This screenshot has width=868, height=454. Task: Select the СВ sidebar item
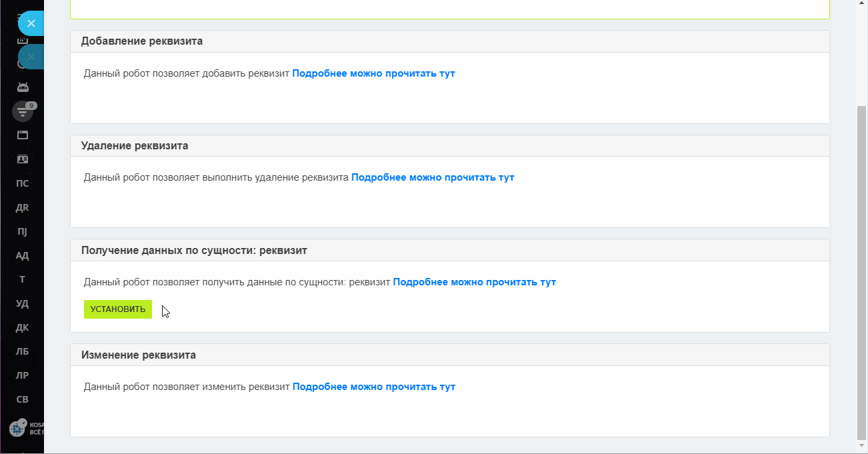point(22,399)
